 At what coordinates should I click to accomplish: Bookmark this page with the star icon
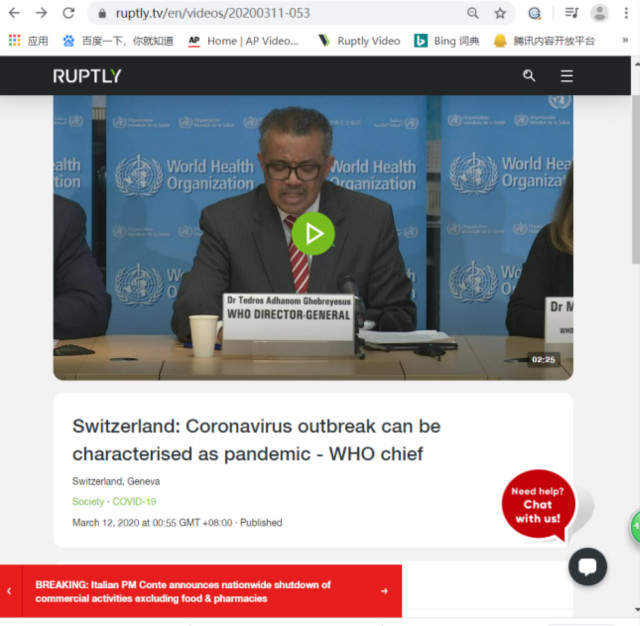500,13
